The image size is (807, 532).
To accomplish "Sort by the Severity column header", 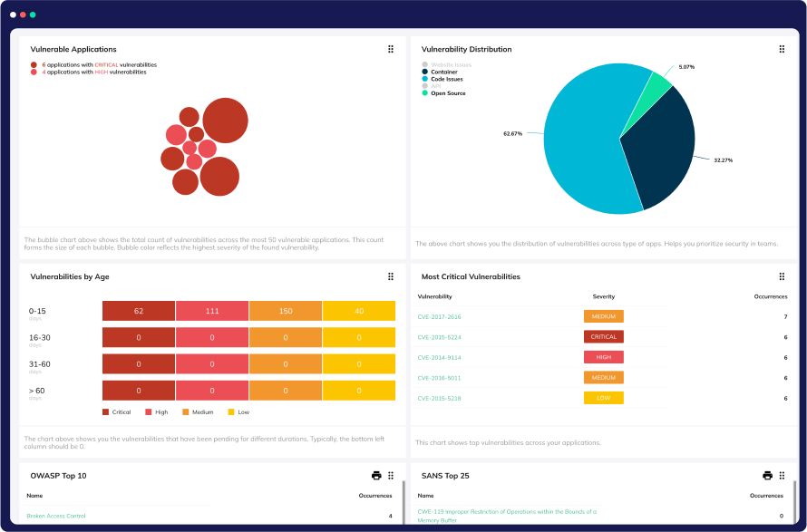I will 603,296.
